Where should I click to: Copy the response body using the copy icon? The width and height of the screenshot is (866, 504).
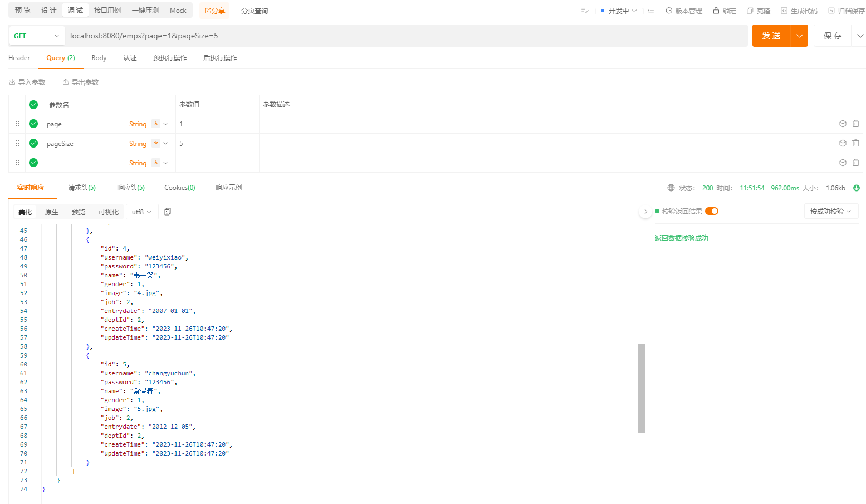click(x=167, y=212)
